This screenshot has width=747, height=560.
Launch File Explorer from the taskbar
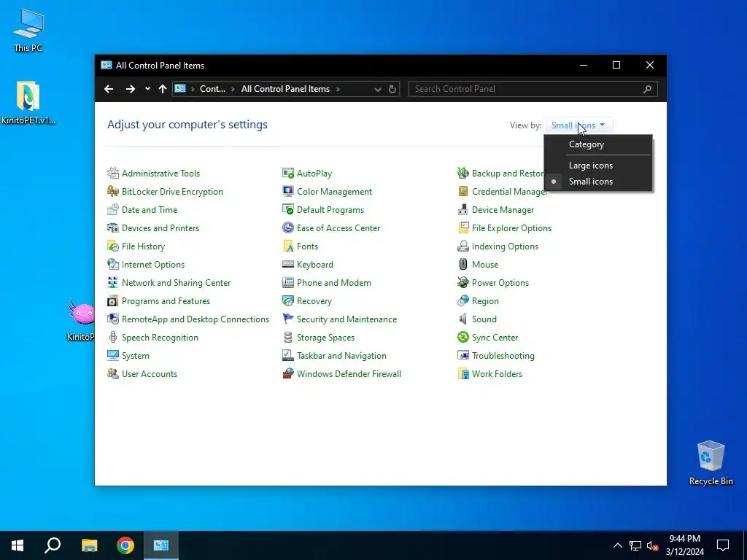click(x=89, y=545)
